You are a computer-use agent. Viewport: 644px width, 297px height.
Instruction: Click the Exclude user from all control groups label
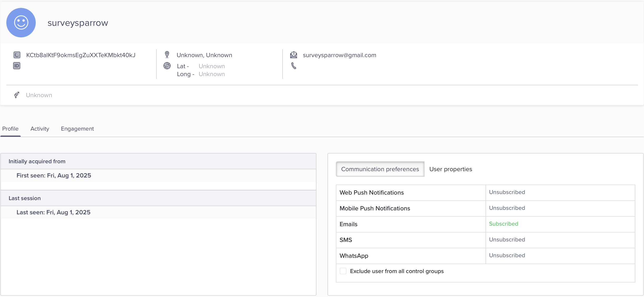397,271
